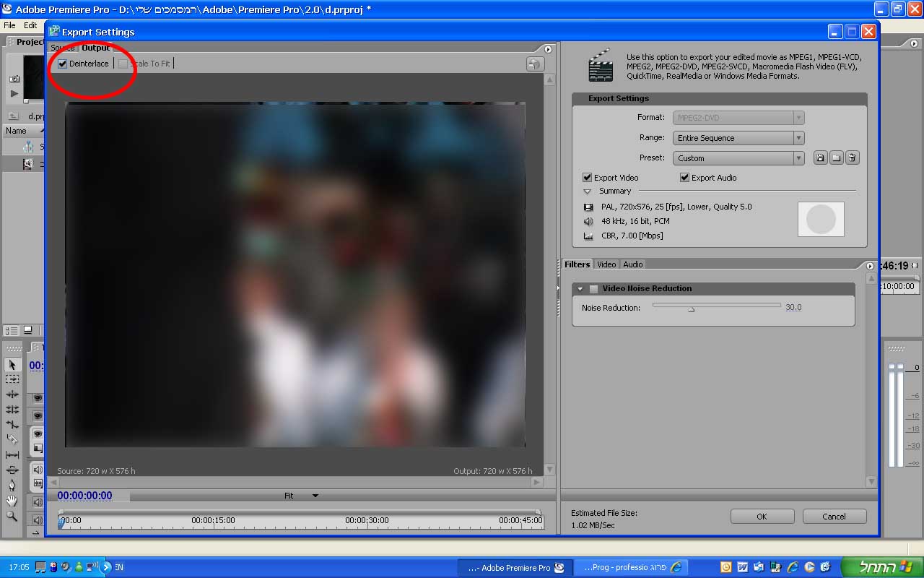Switch to the Output tab
924x578 pixels.
[95, 48]
